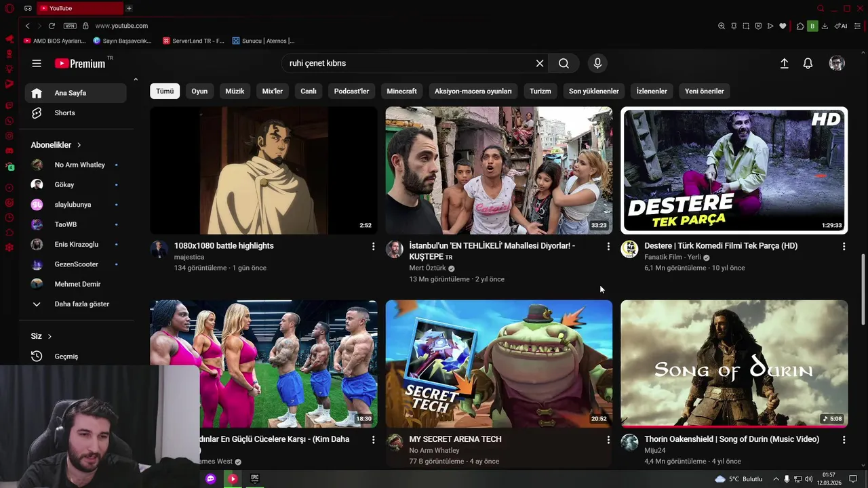Play the Song of Durin thumbnail

pos(734,364)
